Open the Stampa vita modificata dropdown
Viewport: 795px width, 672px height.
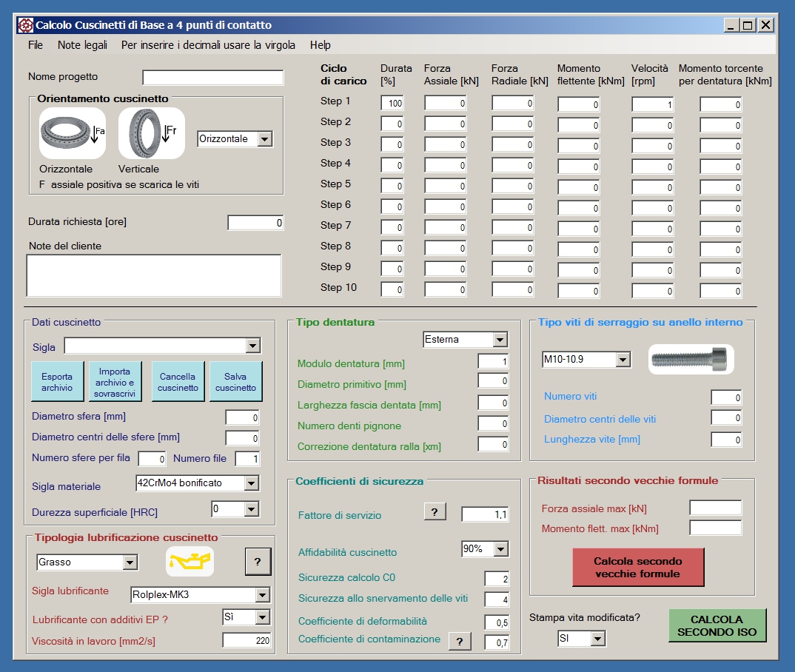click(x=598, y=639)
